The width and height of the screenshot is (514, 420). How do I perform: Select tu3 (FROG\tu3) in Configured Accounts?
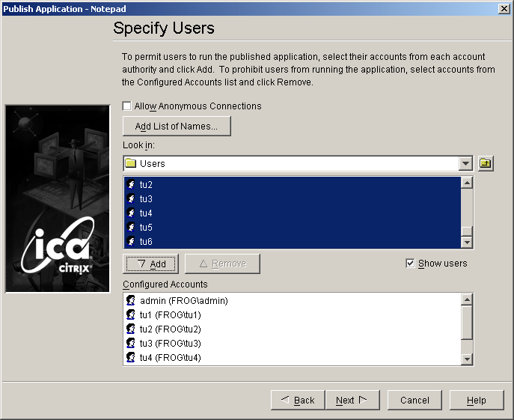pyautogui.click(x=293, y=343)
